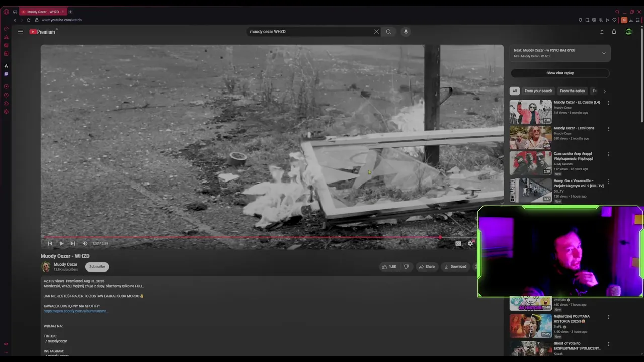Select the From the series chip
644x362 pixels.
(573, 91)
